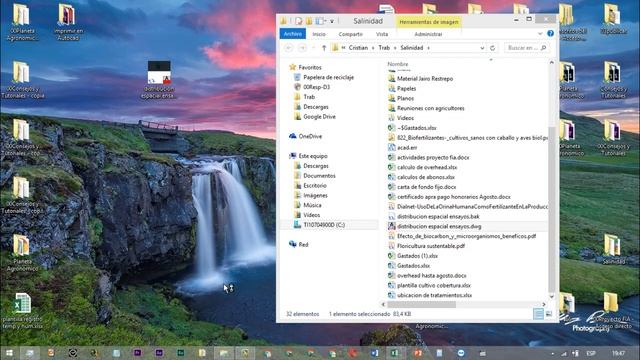Open Adobe Premiere Pro from the taskbar
The width and height of the screenshot is (640, 360).
tap(138, 353)
